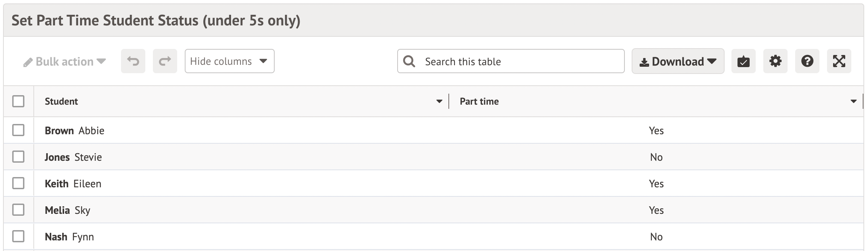
Task: Expand table to fullscreen icon
Action: [x=839, y=61]
